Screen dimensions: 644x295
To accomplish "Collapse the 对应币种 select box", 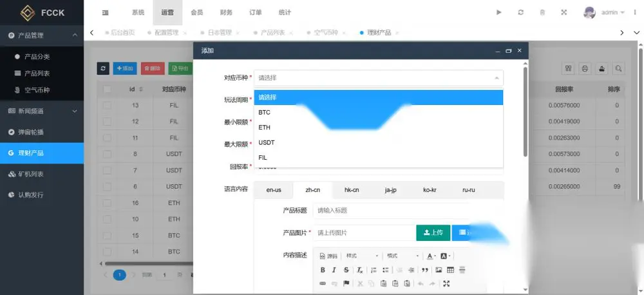I will tap(378, 78).
